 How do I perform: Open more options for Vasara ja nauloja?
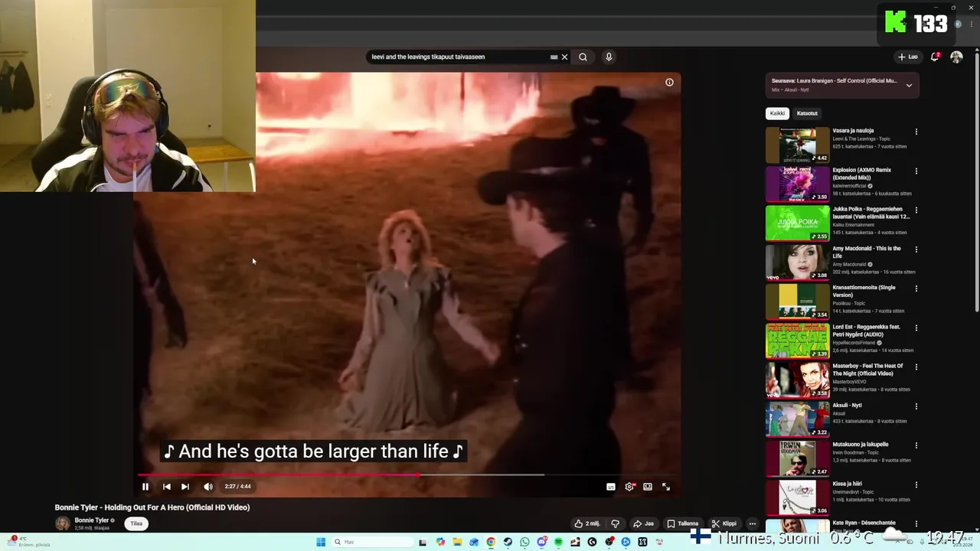pyautogui.click(x=916, y=132)
